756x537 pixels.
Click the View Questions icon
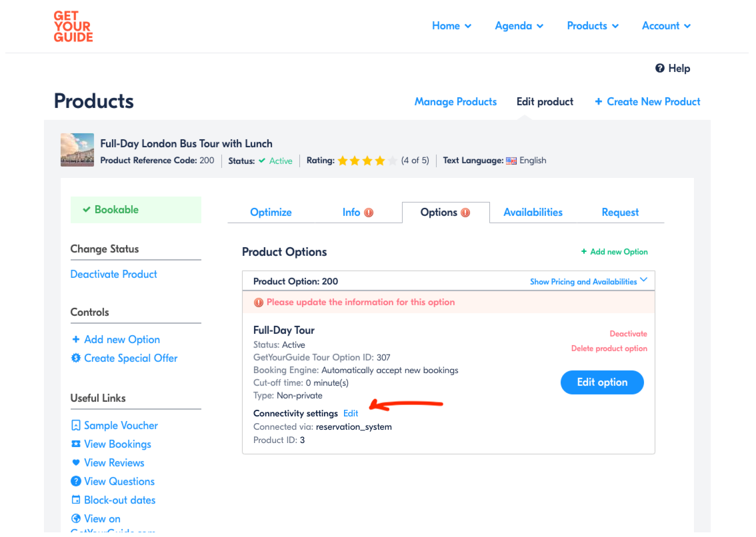click(x=76, y=481)
